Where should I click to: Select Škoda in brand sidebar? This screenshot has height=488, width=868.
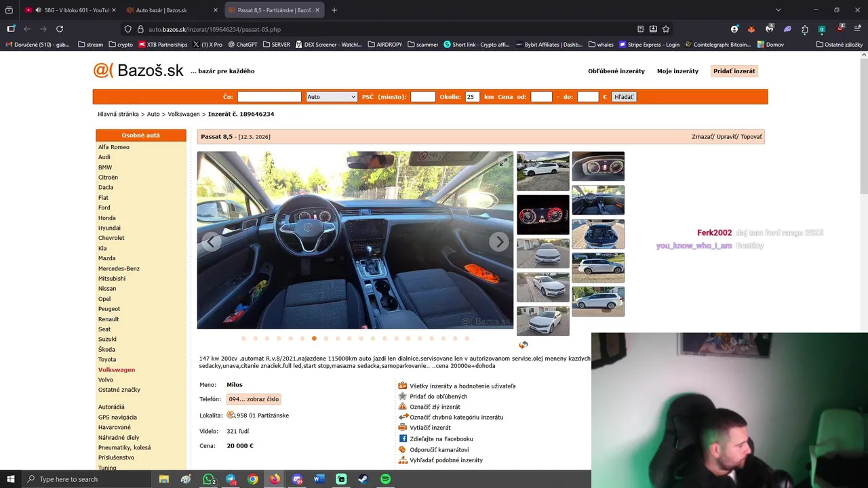[106, 349]
